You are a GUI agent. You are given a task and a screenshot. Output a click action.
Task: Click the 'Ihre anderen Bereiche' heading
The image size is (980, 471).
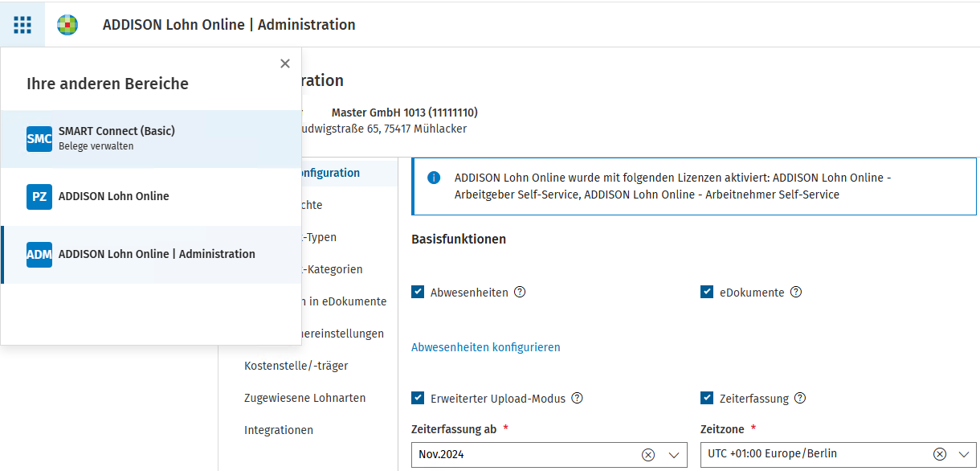coord(108,84)
